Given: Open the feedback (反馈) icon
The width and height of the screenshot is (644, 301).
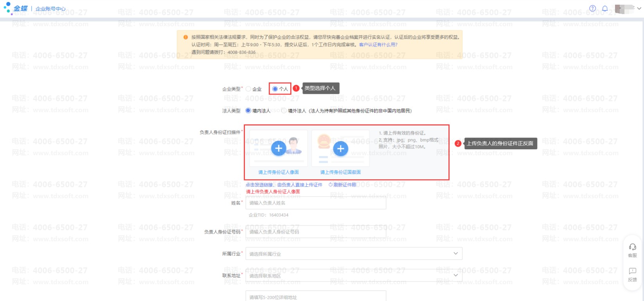Looking at the screenshot, I should click(632, 271).
